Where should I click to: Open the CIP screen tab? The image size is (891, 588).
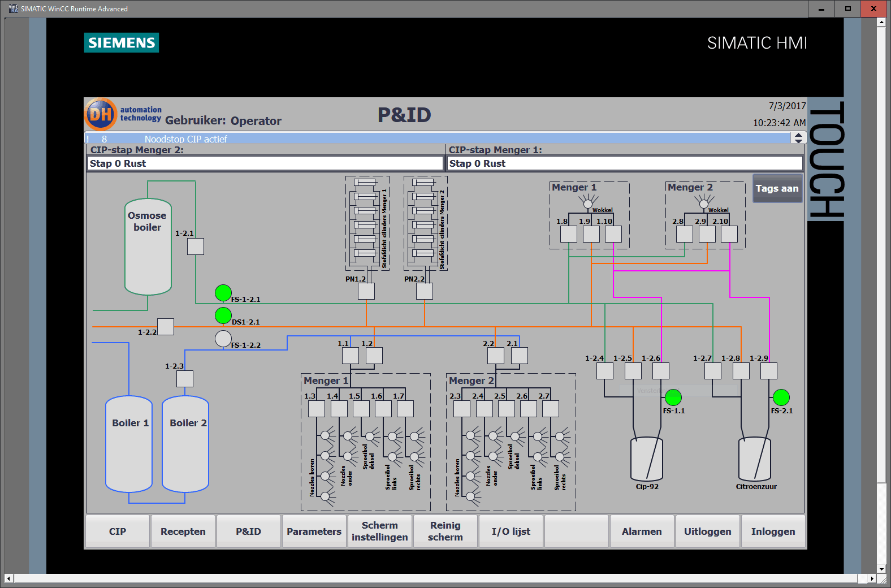coord(118,531)
